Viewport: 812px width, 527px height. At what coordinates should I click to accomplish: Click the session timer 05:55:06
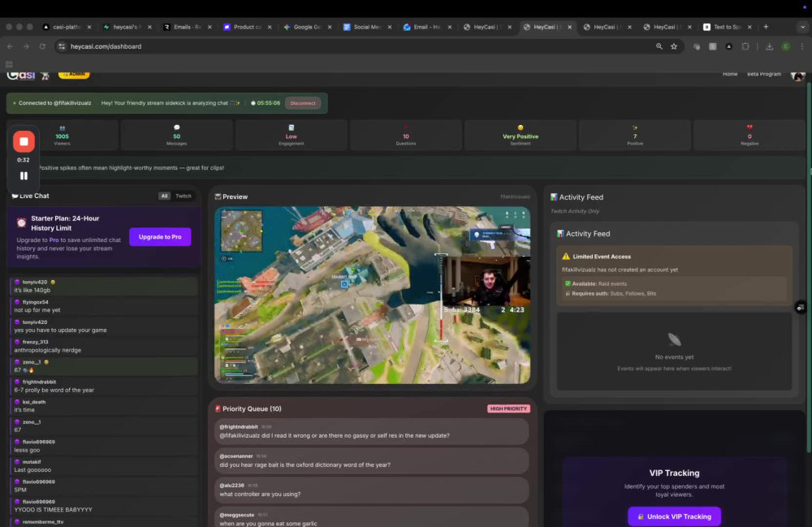[x=266, y=103]
